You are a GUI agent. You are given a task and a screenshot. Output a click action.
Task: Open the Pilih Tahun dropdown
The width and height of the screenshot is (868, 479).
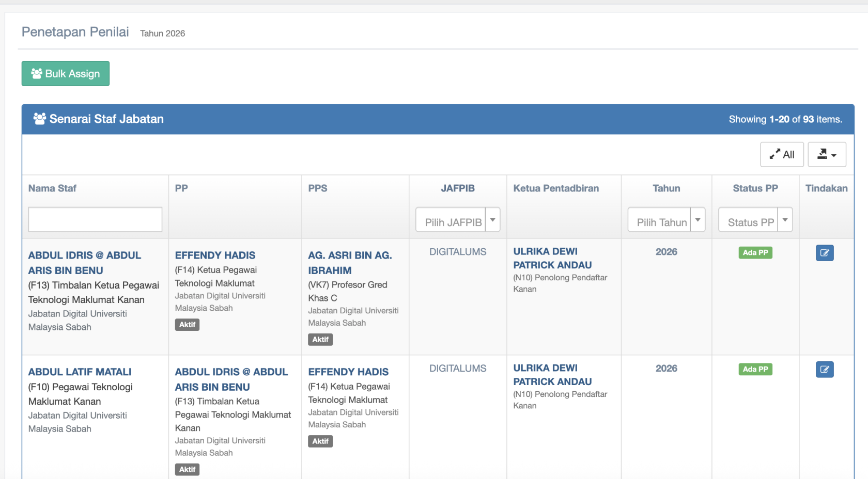[x=666, y=220]
